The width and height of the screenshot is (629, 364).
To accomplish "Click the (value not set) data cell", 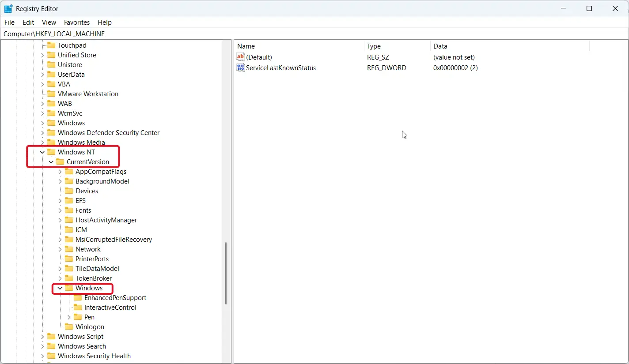I will click(x=454, y=57).
